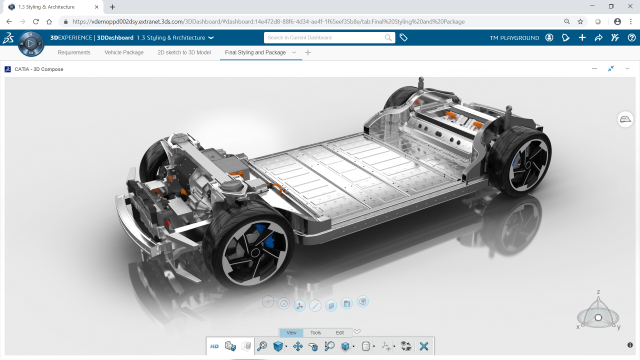The image size is (640, 360).
Task: Click the plus Add icon in header
Action: [x=582, y=38]
